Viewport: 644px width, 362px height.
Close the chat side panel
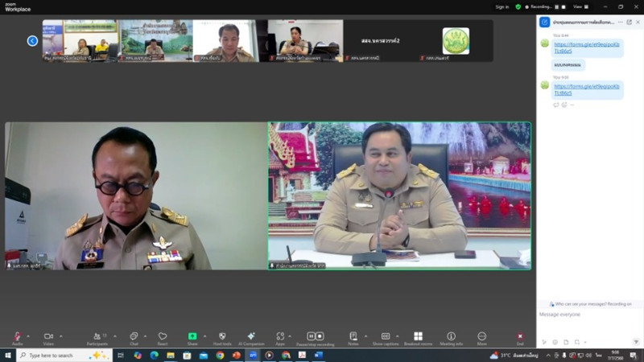tap(638, 23)
